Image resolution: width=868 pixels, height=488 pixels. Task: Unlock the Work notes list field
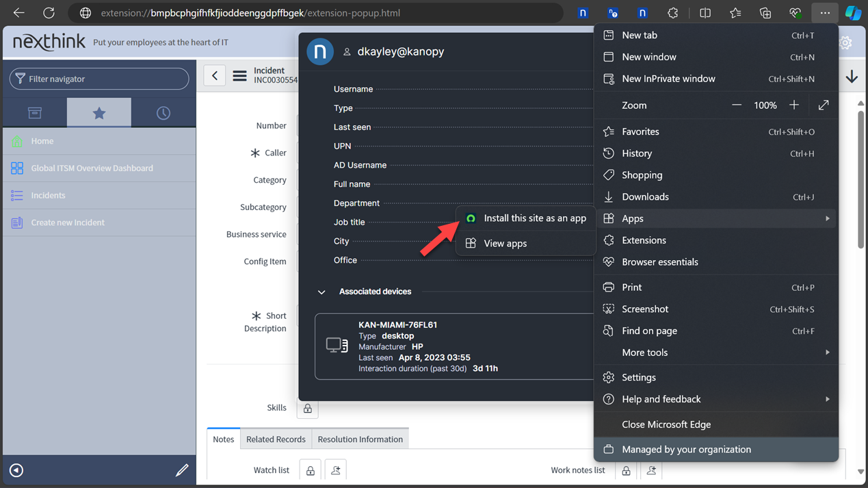626,470
